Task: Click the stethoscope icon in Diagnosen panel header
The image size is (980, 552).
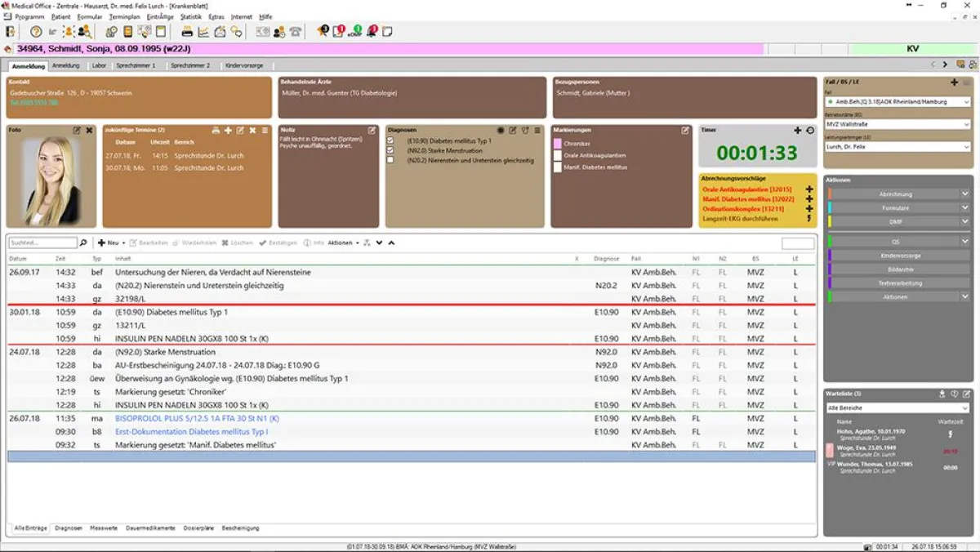Action: coord(525,130)
